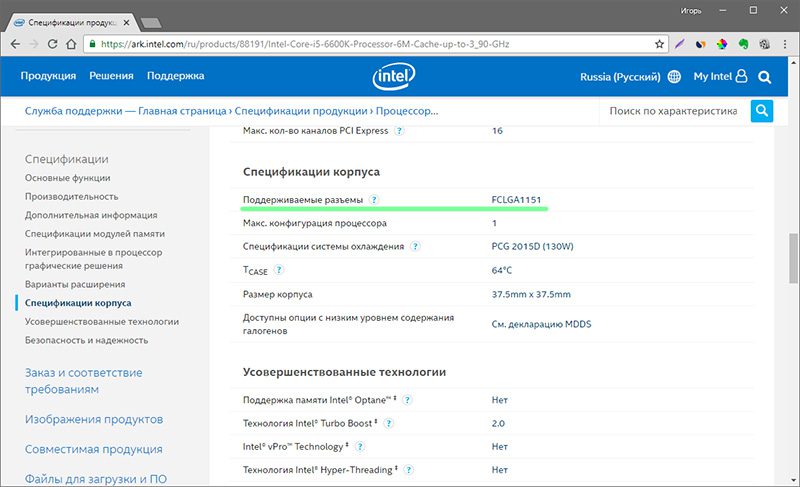The image size is (800, 487).
Task: Open the green Evernote extension icon
Action: coord(743,44)
